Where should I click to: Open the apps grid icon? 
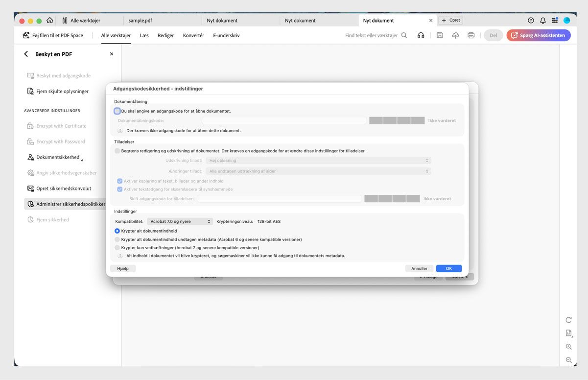pyautogui.click(x=555, y=21)
